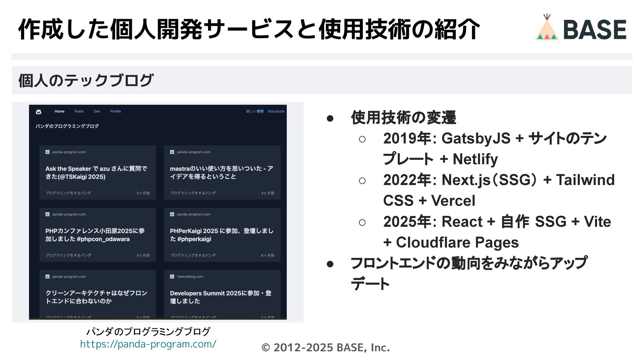Open the Storybook link

pyautogui.click(x=276, y=111)
